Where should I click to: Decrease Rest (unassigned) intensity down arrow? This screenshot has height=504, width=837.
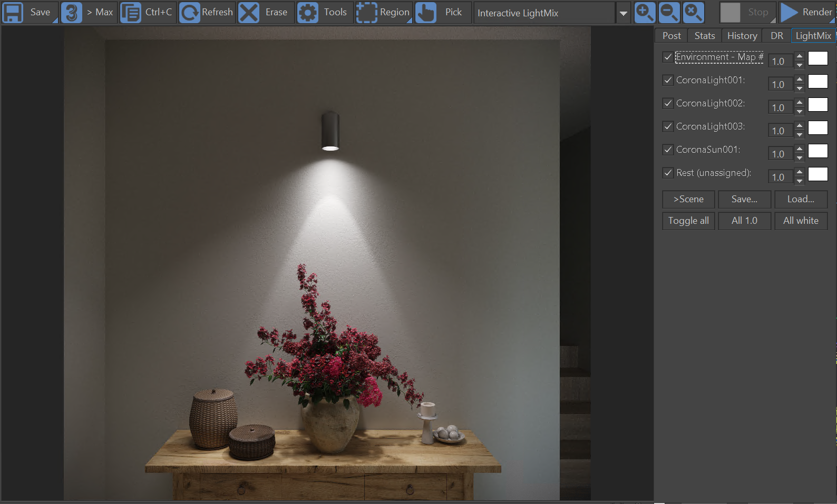(x=800, y=181)
